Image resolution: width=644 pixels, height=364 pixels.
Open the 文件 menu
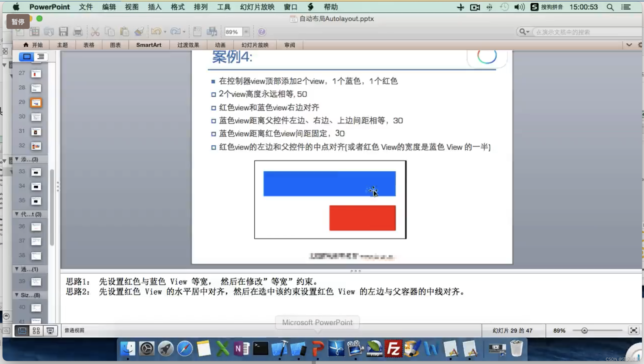86,7
